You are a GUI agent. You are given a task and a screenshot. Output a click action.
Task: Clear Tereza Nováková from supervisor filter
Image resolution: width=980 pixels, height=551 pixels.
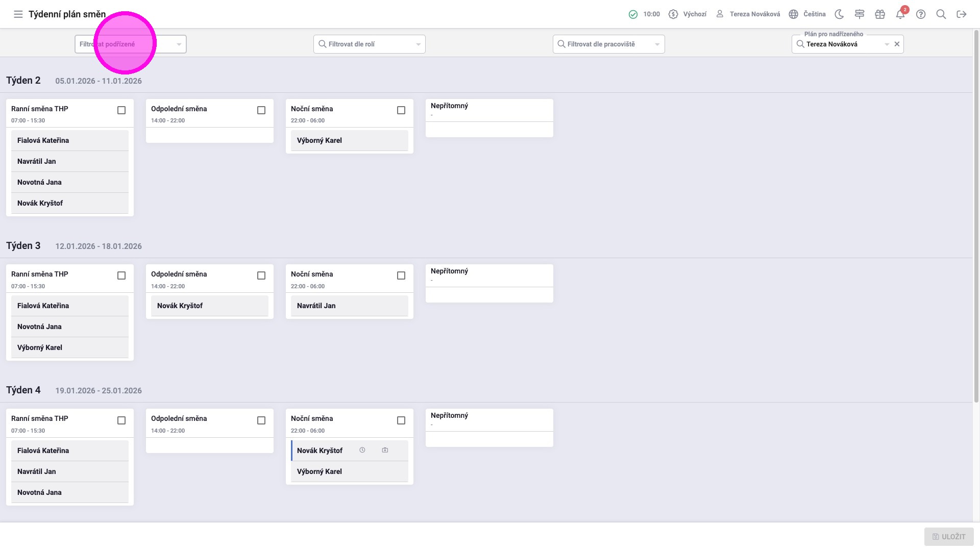(x=897, y=44)
